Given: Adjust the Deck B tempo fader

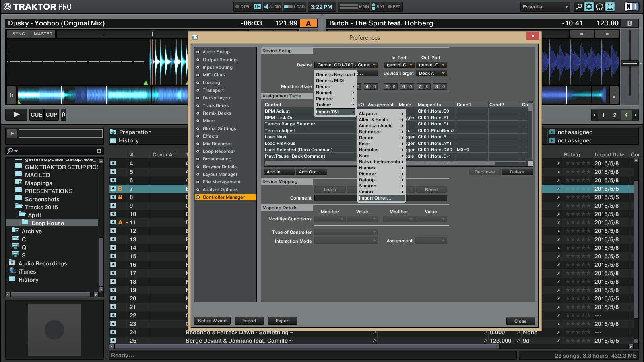Looking at the screenshot, I should pyautogui.click(x=630, y=63).
